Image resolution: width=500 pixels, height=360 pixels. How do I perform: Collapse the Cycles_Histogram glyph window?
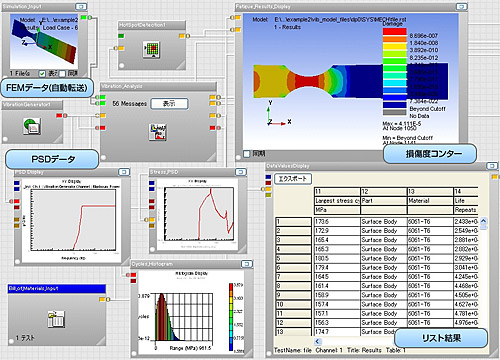pyautogui.click(x=247, y=264)
